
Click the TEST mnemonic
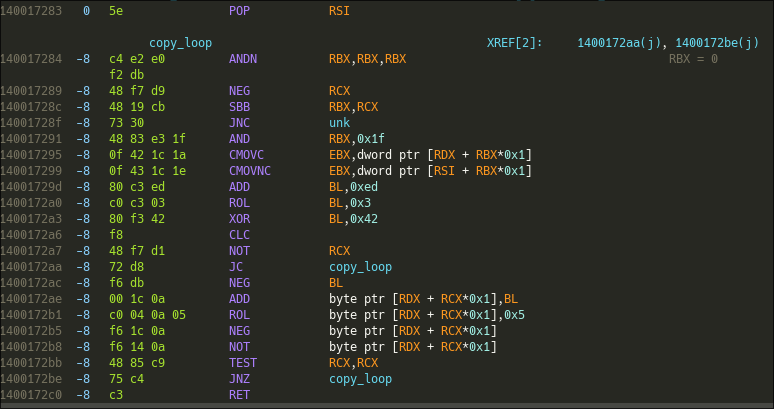point(244,364)
